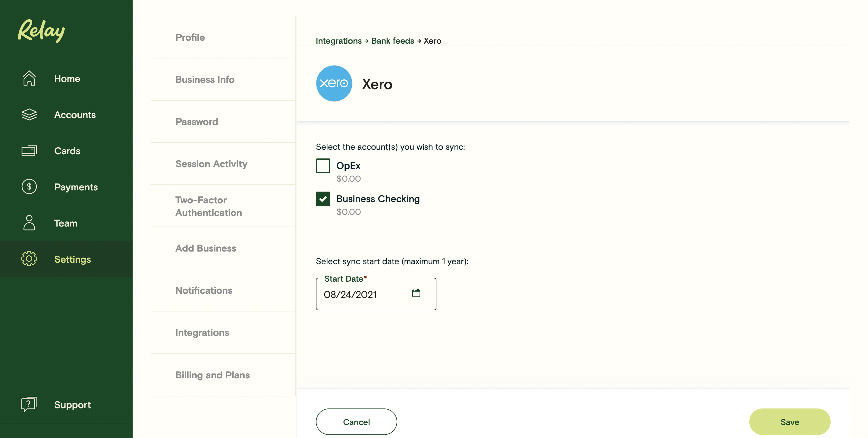The image size is (868, 438).
Task: Switch to Password settings
Action: 223,121
